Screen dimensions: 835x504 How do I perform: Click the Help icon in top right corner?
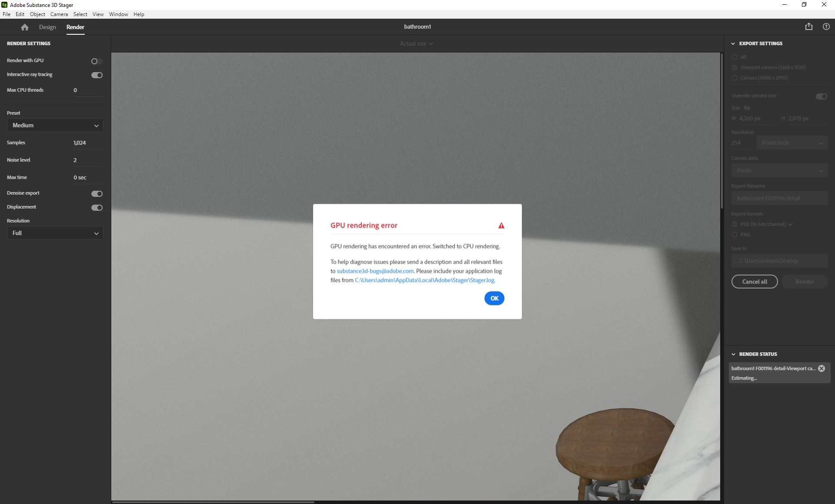(x=826, y=27)
